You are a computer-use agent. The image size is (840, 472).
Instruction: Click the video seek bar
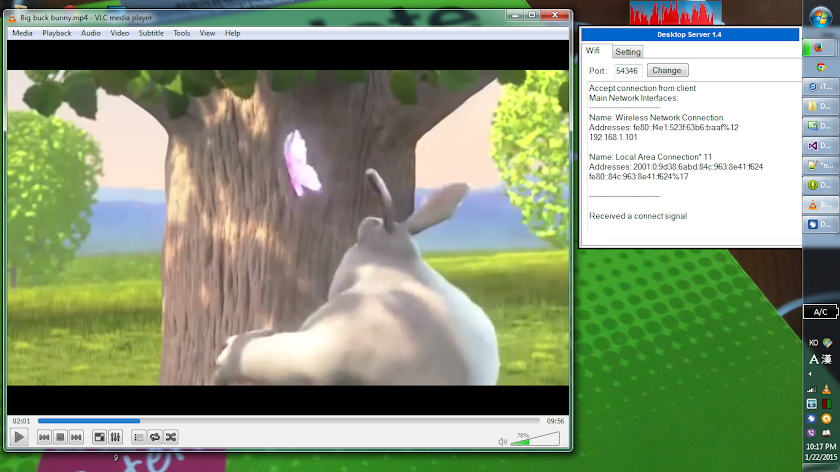click(x=289, y=421)
